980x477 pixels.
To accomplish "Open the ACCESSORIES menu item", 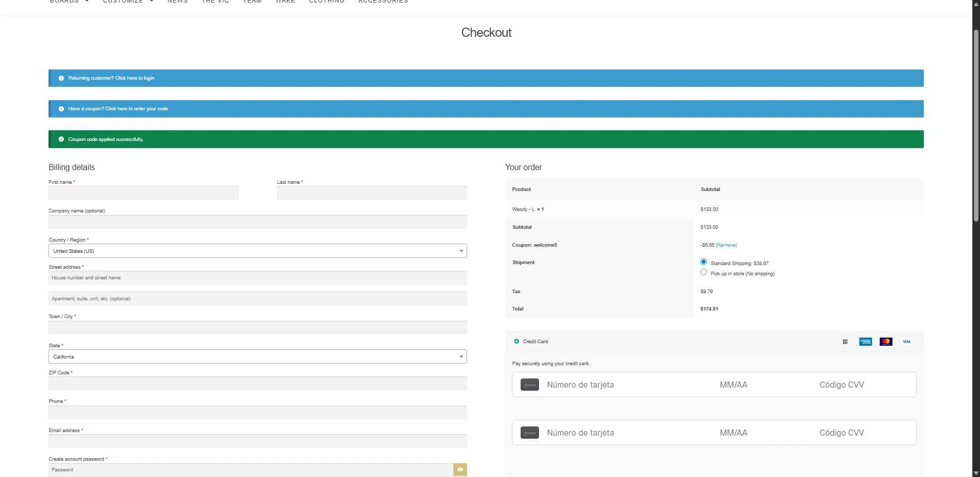I will pyautogui.click(x=383, y=2).
